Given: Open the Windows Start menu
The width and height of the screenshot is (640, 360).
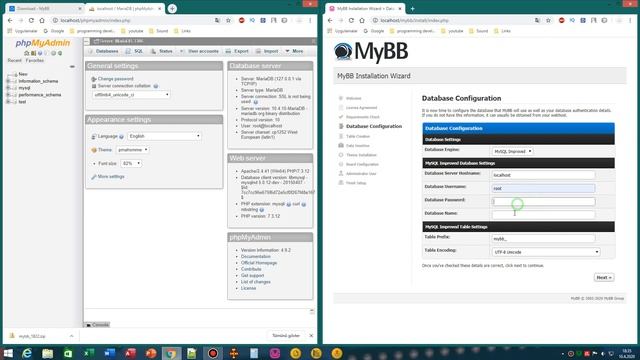Looking at the screenshot, I should pyautogui.click(x=8, y=353).
